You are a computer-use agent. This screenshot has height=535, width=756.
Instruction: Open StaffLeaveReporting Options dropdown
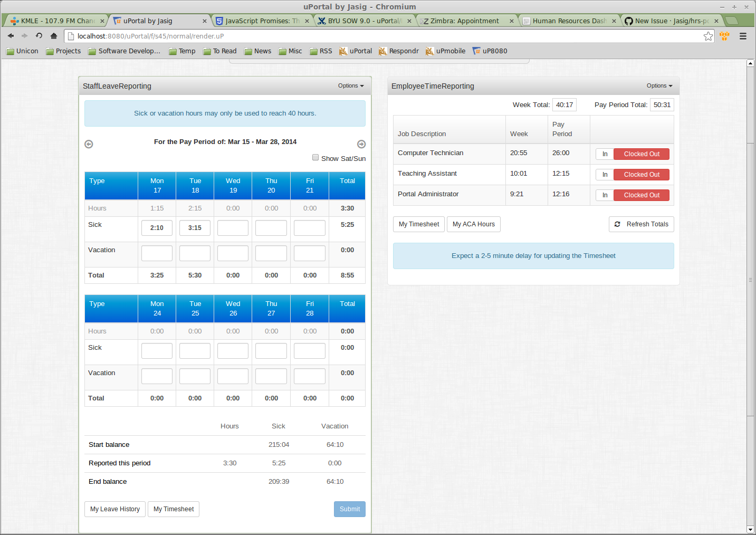[x=351, y=85]
